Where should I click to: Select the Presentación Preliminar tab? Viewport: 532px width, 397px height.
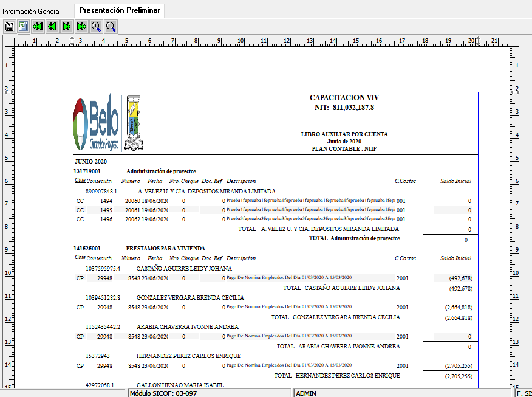(120, 10)
